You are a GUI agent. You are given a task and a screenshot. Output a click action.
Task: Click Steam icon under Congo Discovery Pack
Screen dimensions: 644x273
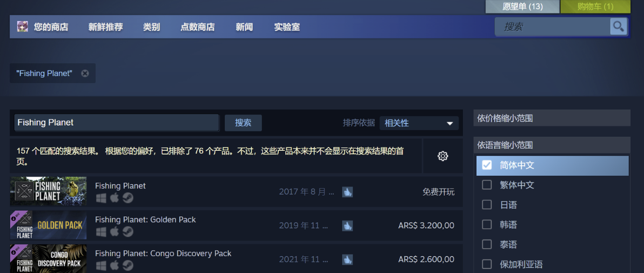tap(128, 266)
